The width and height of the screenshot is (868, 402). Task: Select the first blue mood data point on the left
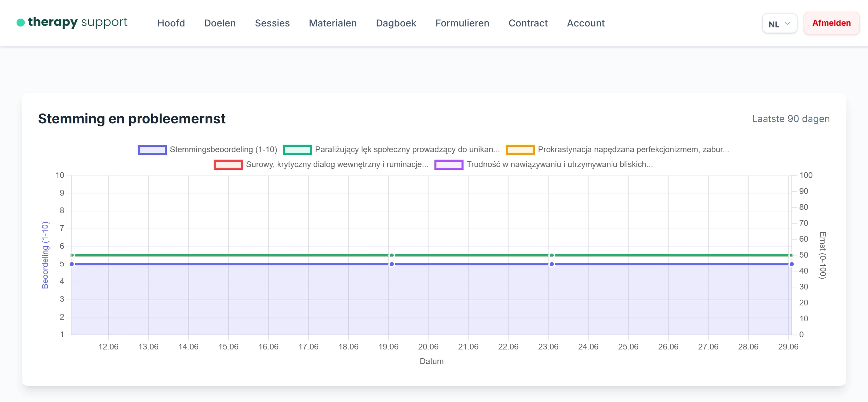pos(72,264)
